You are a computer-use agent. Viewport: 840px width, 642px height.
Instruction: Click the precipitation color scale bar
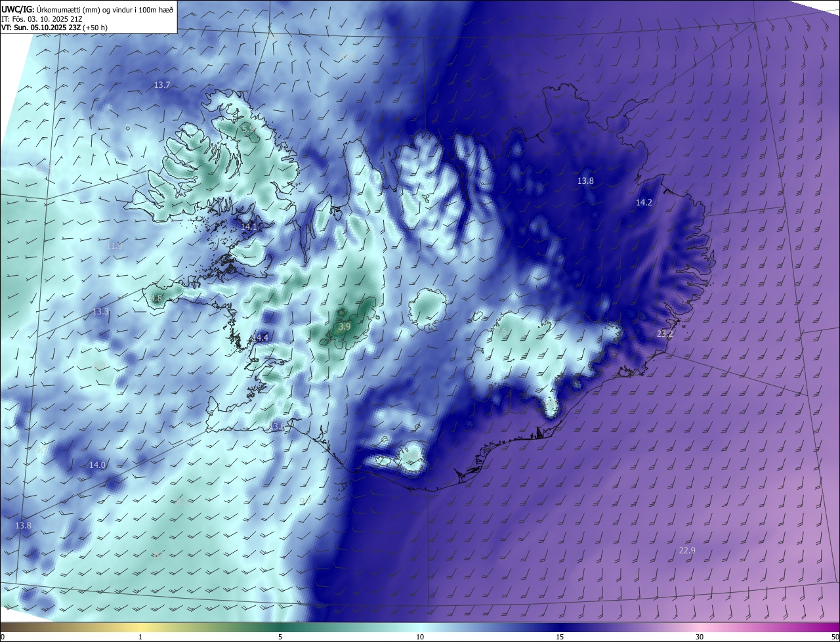(420, 628)
